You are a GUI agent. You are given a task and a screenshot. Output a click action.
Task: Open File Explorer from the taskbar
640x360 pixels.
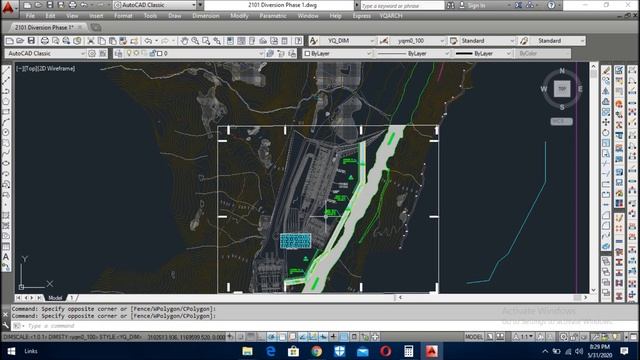coord(247,351)
